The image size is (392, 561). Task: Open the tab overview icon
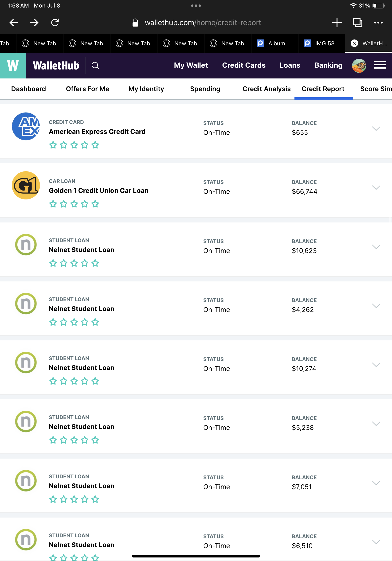pos(357,23)
